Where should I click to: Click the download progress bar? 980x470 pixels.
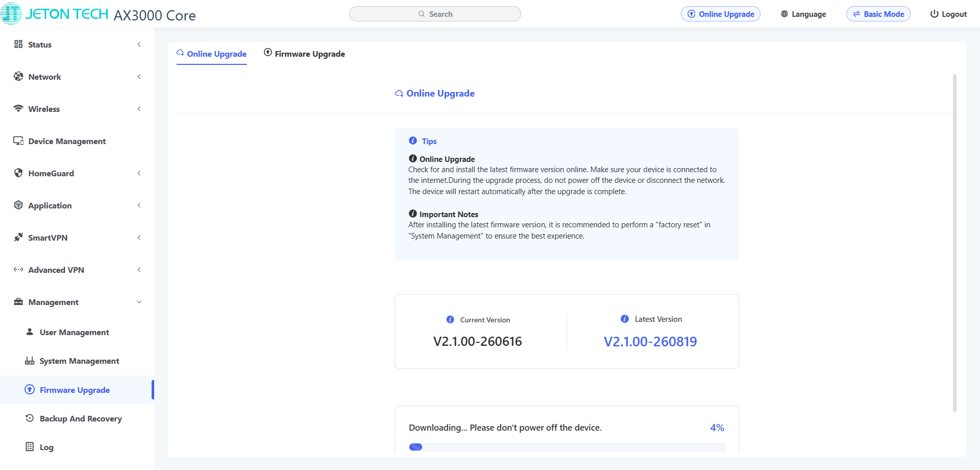567,447
